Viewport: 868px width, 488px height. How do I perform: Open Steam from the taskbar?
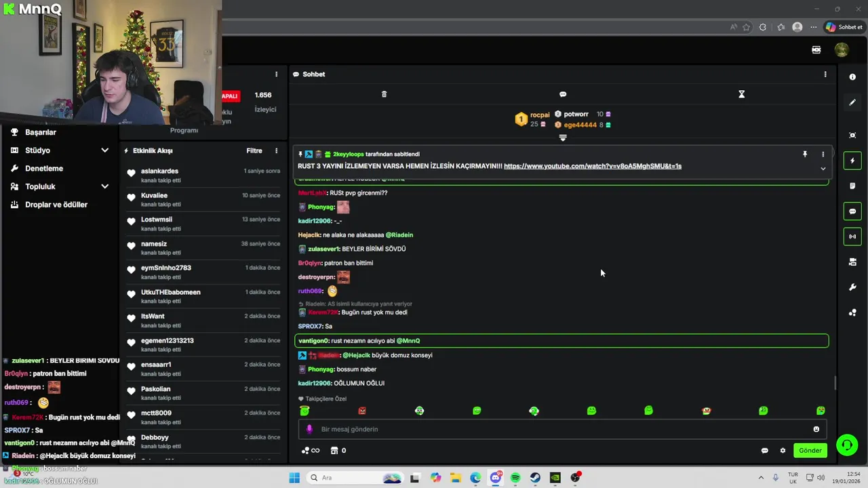(x=535, y=478)
